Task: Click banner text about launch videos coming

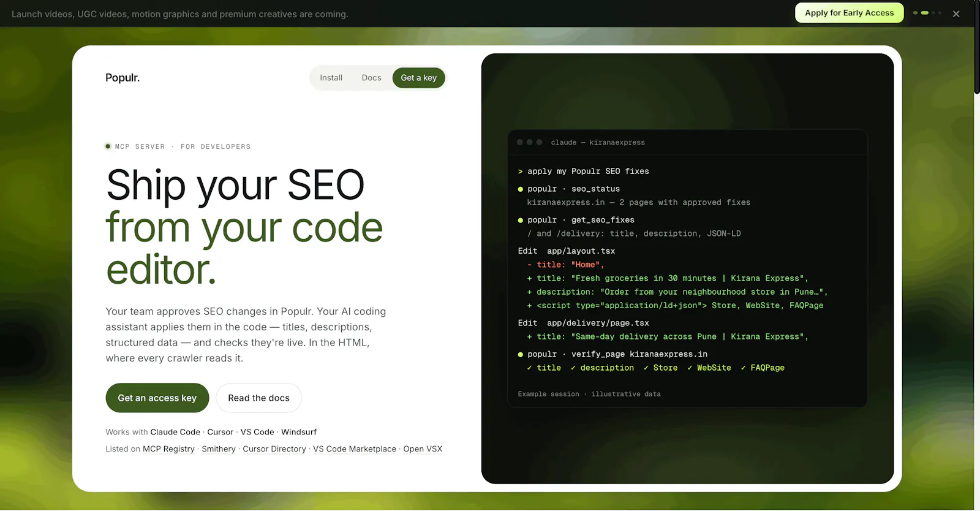Action: tap(180, 14)
